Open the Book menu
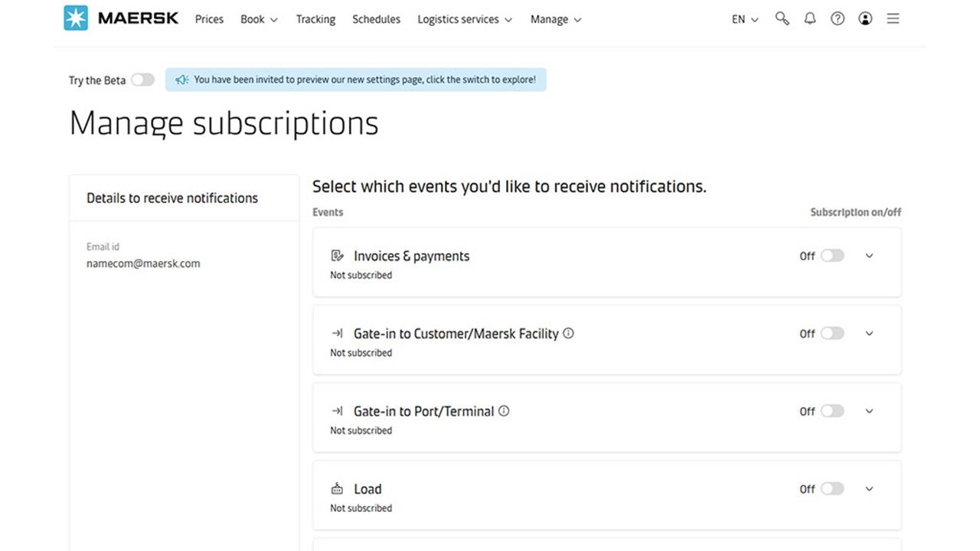 click(x=259, y=19)
